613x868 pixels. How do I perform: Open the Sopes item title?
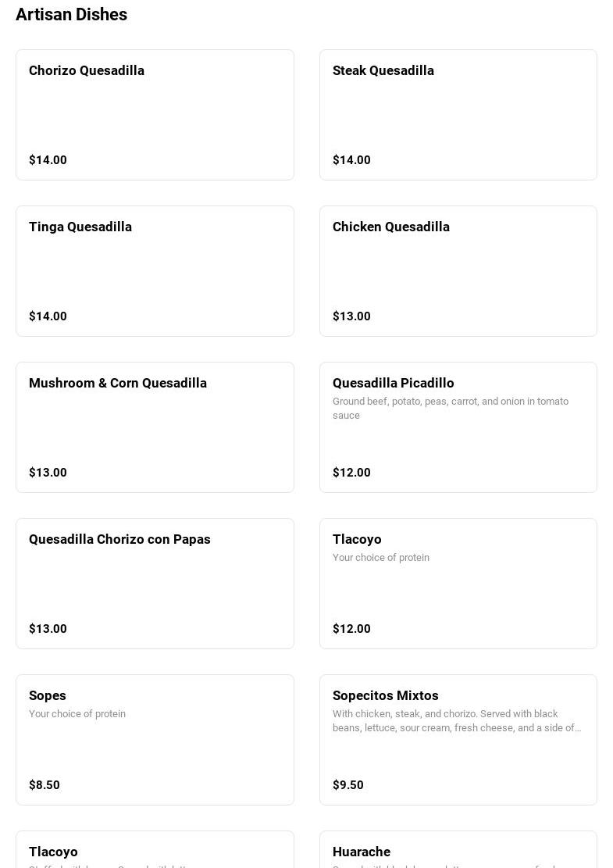click(x=48, y=695)
